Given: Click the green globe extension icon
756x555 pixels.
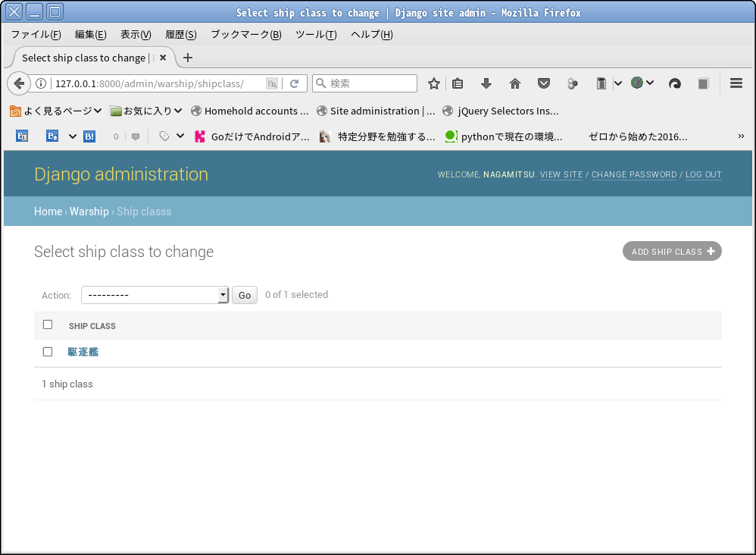Looking at the screenshot, I should [x=637, y=83].
